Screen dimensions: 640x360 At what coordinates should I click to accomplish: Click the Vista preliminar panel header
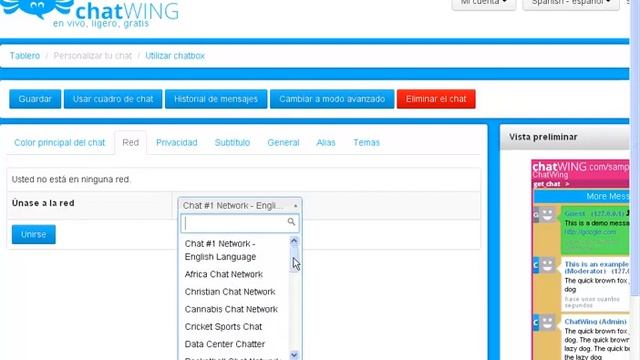(564, 137)
